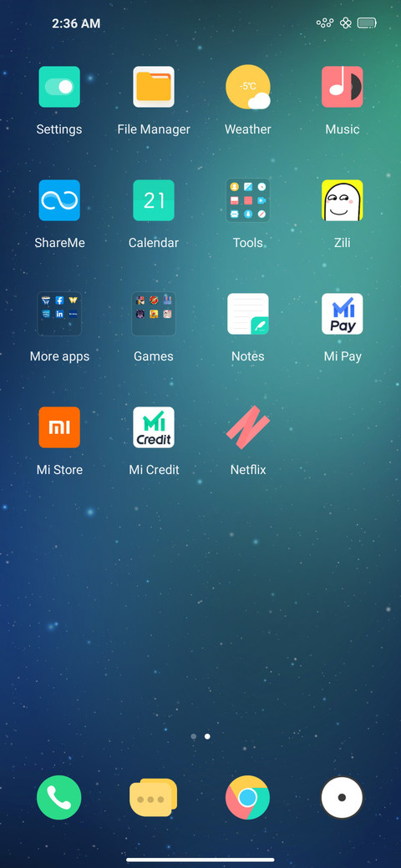Tap the 'Zili' label text
Screen dimensions: 401x868
tap(343, 243)
